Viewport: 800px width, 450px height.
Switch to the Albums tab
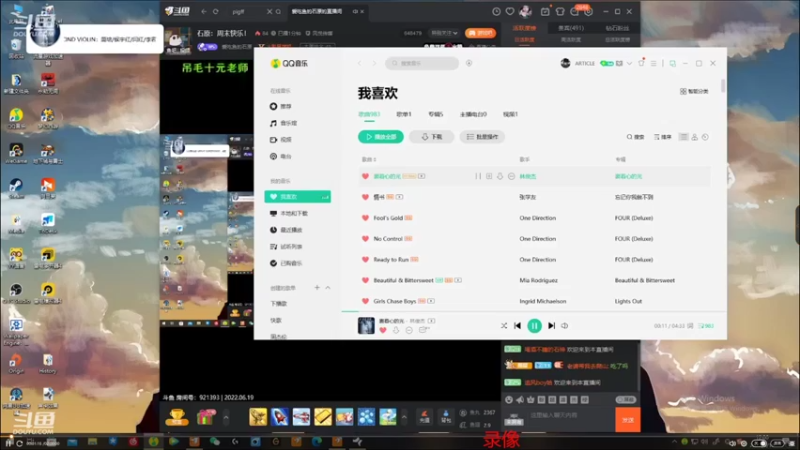[x=435, y=114]
